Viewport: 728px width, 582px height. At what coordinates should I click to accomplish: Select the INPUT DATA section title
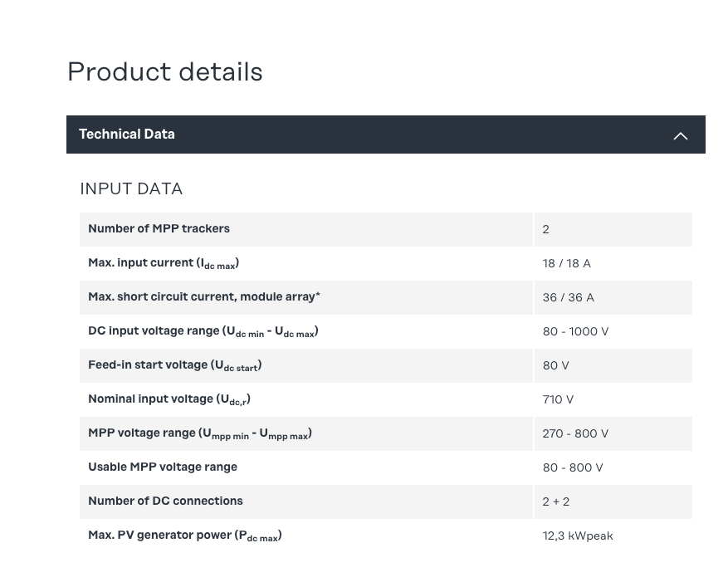click(x=131, y=189)
